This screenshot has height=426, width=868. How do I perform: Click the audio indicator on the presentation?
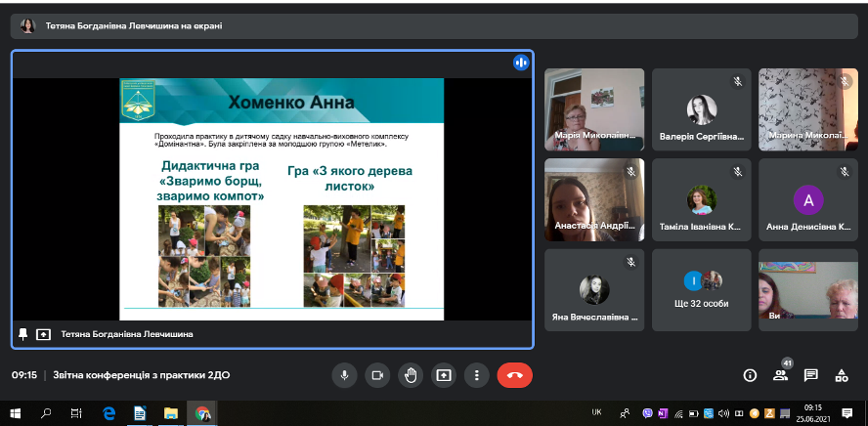(x=520, y=63)
